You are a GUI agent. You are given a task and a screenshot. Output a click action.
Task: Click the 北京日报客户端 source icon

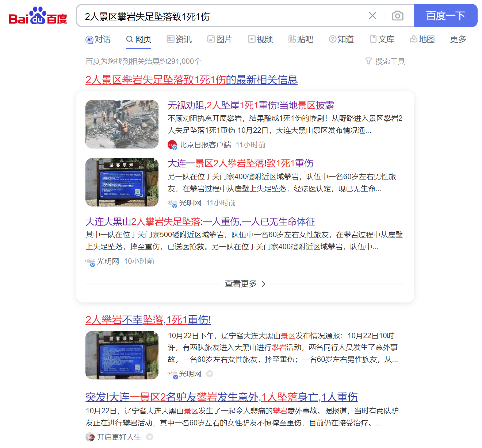pos(172,145)
